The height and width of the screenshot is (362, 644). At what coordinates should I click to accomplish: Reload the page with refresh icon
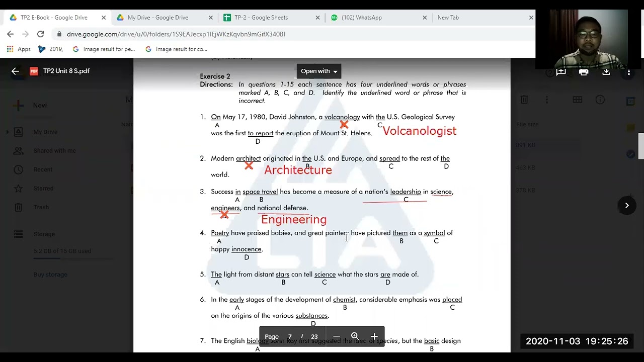(41, 34)
